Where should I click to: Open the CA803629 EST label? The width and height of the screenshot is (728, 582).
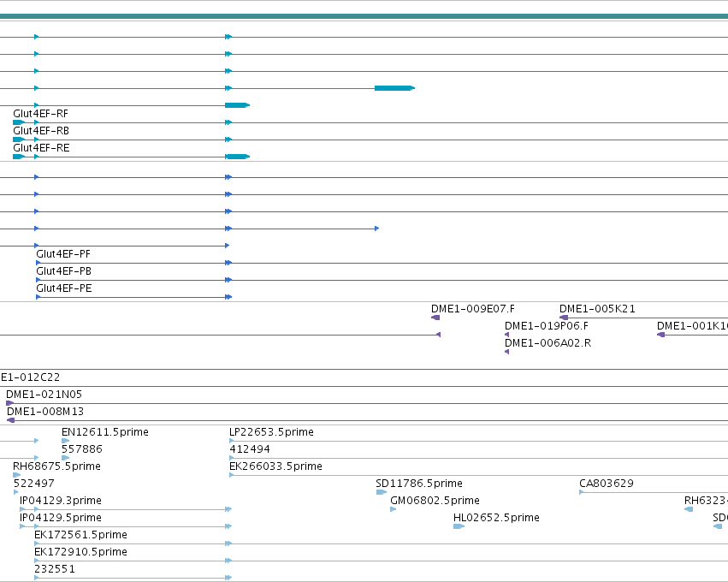coord(607,484)
